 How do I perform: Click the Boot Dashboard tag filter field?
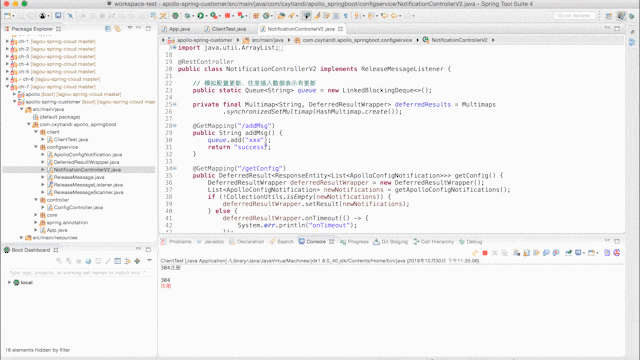coord(79,272)
